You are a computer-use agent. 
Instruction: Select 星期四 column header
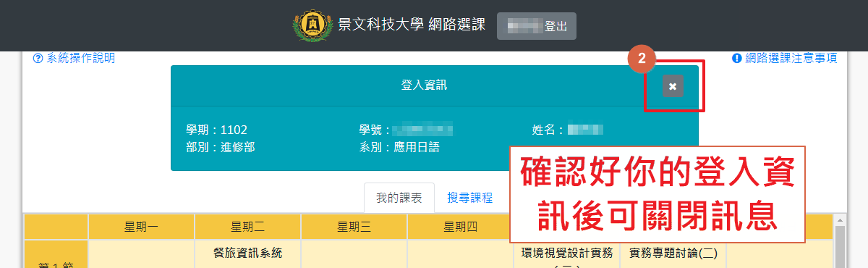(x=461, y=227)
